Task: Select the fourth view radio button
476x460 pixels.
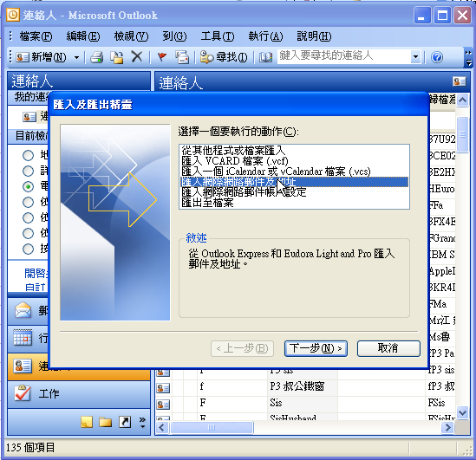Action: click(29, 202)
